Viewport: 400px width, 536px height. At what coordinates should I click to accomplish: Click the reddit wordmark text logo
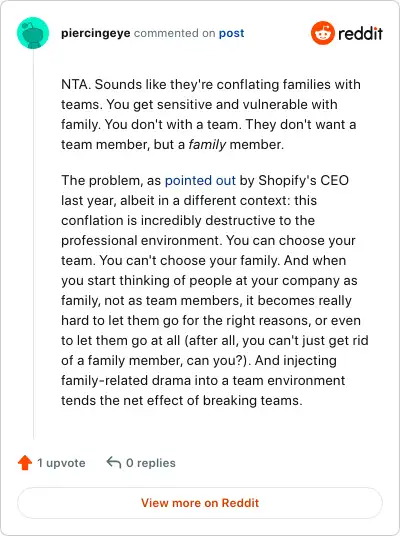tap(360, 33)
